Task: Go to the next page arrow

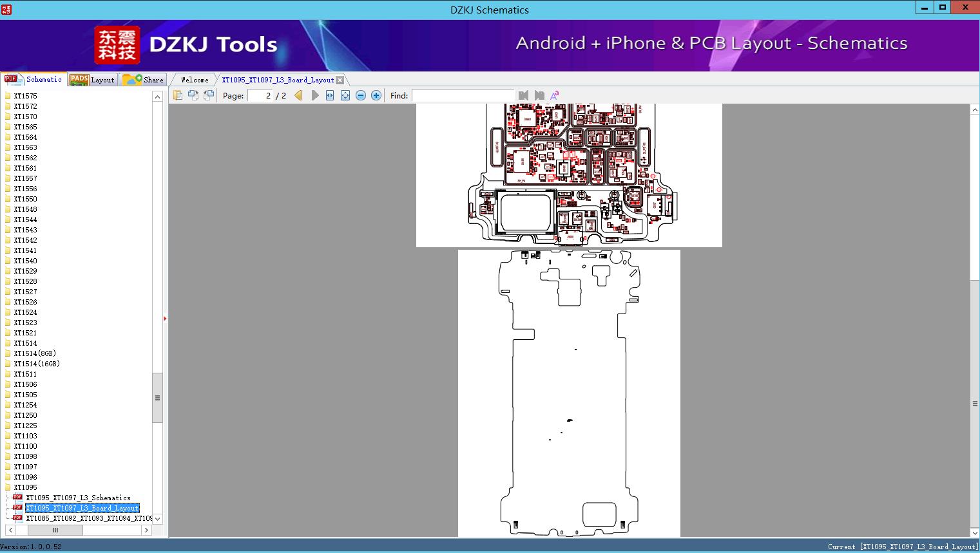Action: [315, 95]
